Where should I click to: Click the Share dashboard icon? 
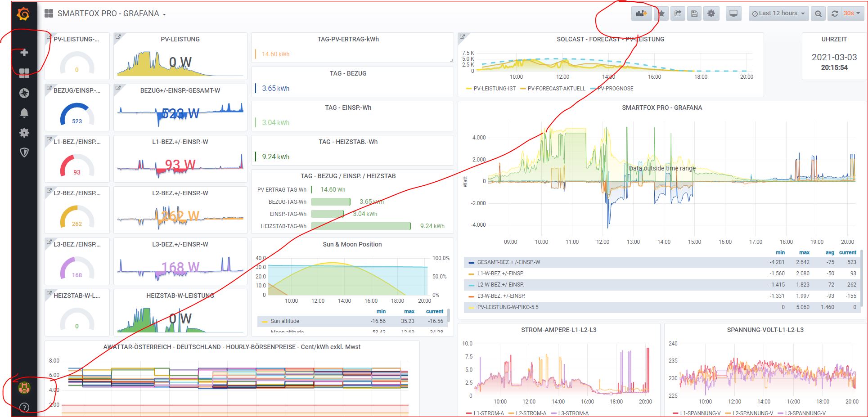click(678, 13)
